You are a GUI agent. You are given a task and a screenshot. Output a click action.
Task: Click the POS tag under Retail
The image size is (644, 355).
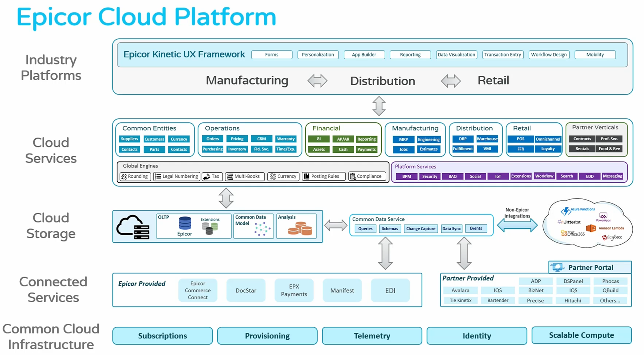coord(521,139)
